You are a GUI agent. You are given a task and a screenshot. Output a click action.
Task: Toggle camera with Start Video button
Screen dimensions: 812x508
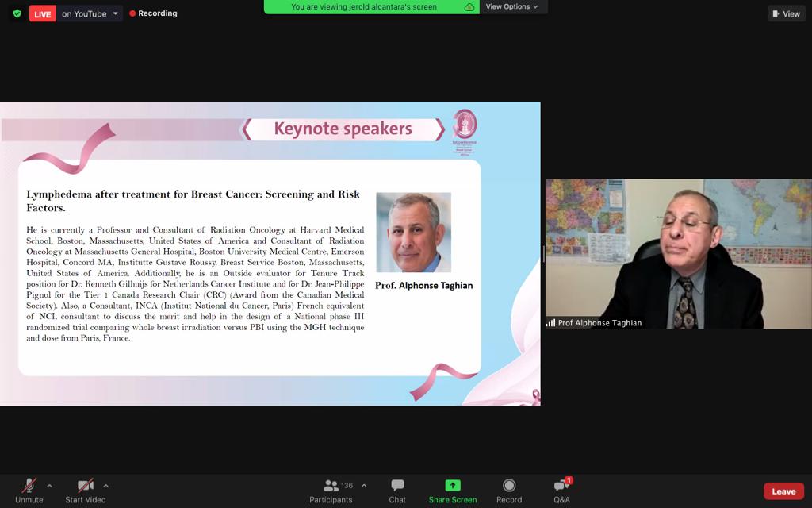tap(85, 491)
